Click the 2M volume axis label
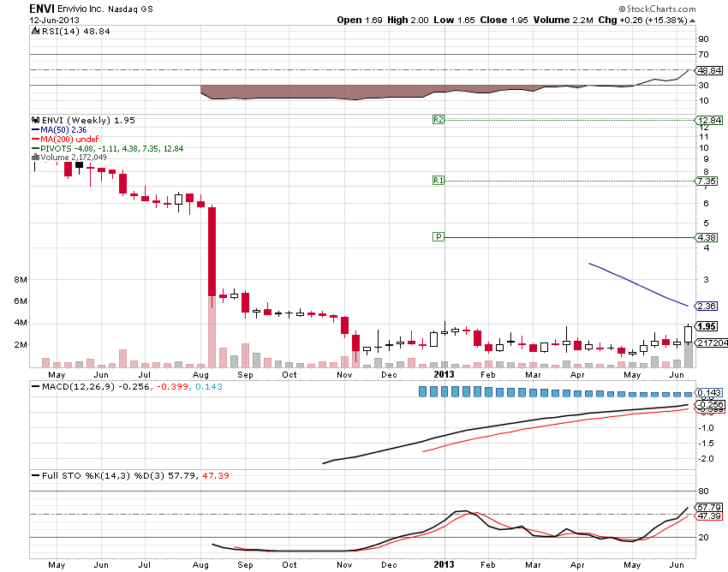This screenshot has height=572, width=728. [21, 344]
